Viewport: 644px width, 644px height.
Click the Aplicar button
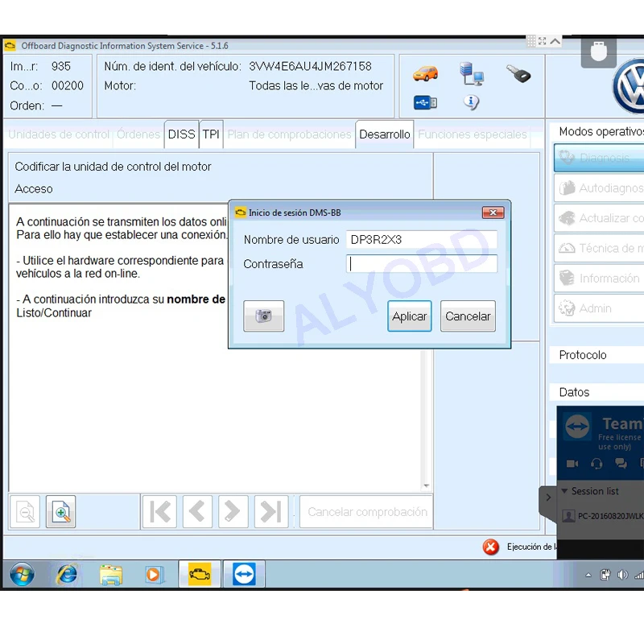(x=410, y=316)
